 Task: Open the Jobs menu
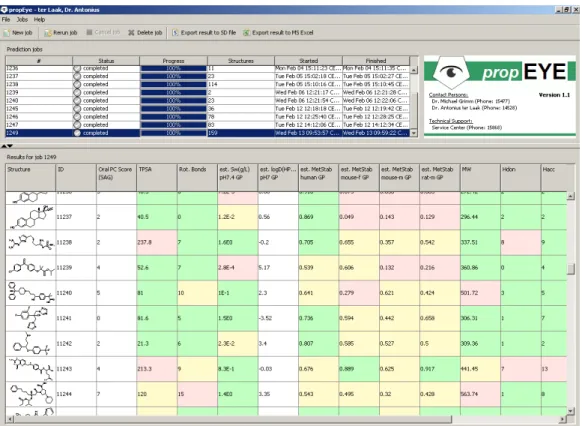(x=22, y=20)
